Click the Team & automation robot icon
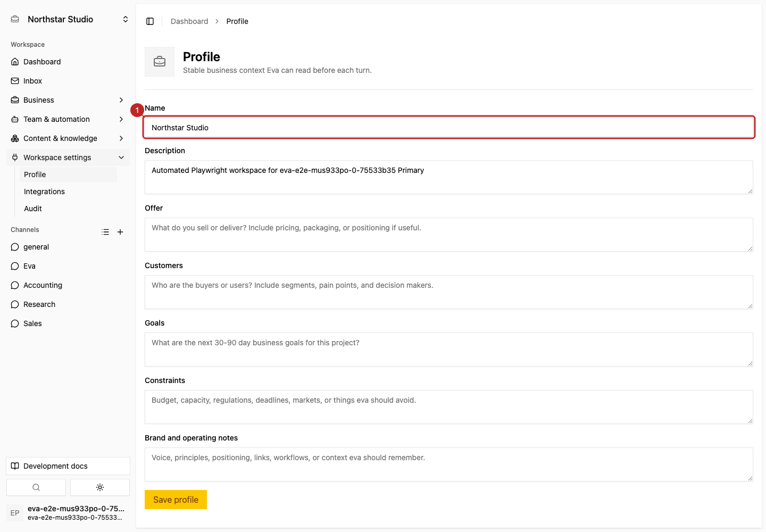Image resolution: width=766 pixels, height=532 pixels. [15, 119]
